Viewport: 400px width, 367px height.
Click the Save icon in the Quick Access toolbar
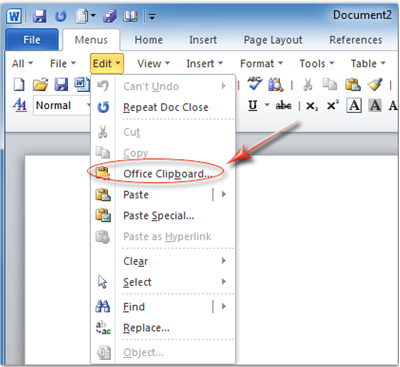pyautogui.click(x=39, y=16)
